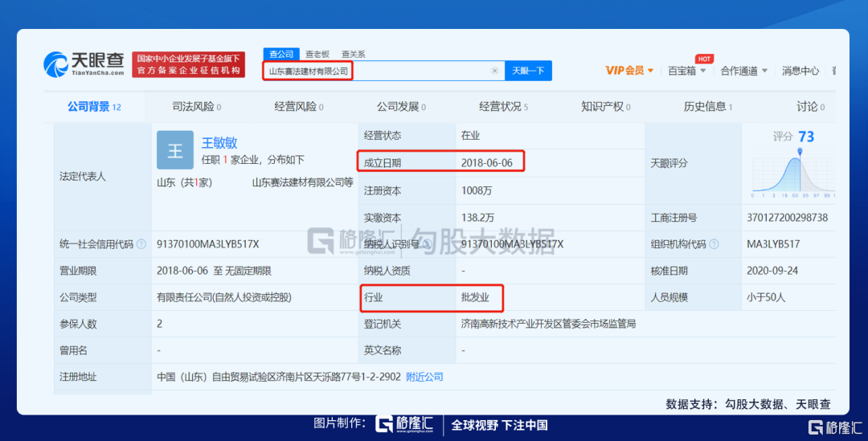Click the red 国家中小企业发展子基金旗下 badge
Image resolution: width=868 pixels, height=441 pixels.
188,65
